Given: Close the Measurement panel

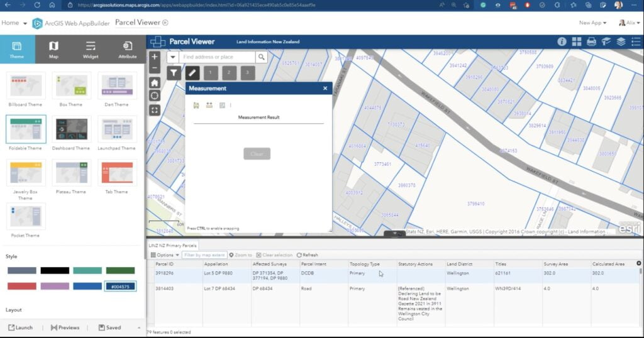Looking at the screenshot, I should point(325,88).
